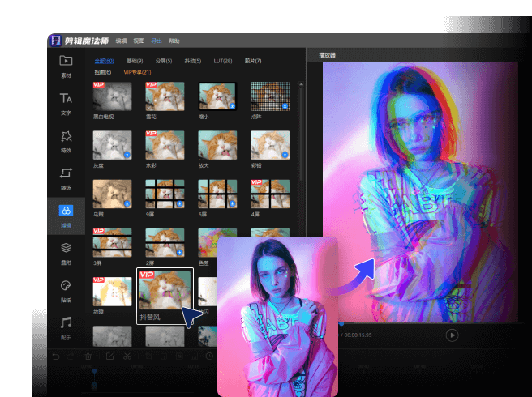Select the 特效 effects sidebar icon
Screen dimensions: 532x397
[x=66, y=139]
